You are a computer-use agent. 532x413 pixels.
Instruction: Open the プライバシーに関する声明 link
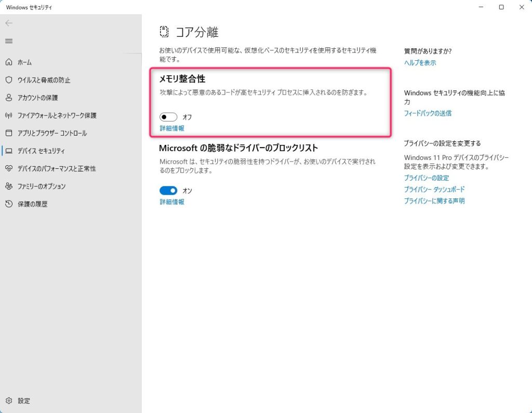[434, 201]
